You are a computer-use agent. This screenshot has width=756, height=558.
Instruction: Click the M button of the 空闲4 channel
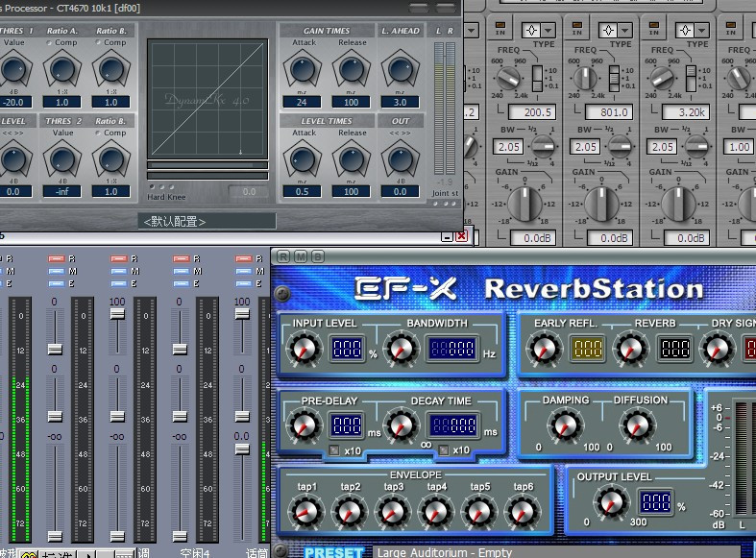coord(181,271)
